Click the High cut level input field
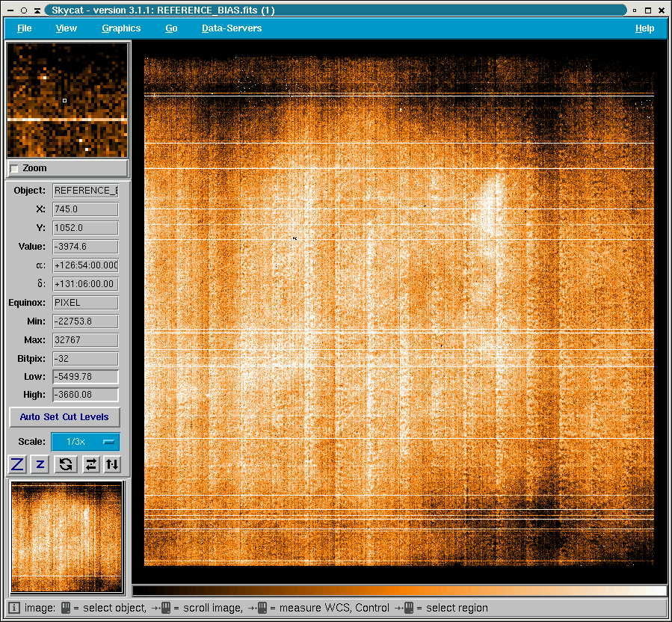The height and width of the screenshot is (622, 672). [x=85, y=395]
